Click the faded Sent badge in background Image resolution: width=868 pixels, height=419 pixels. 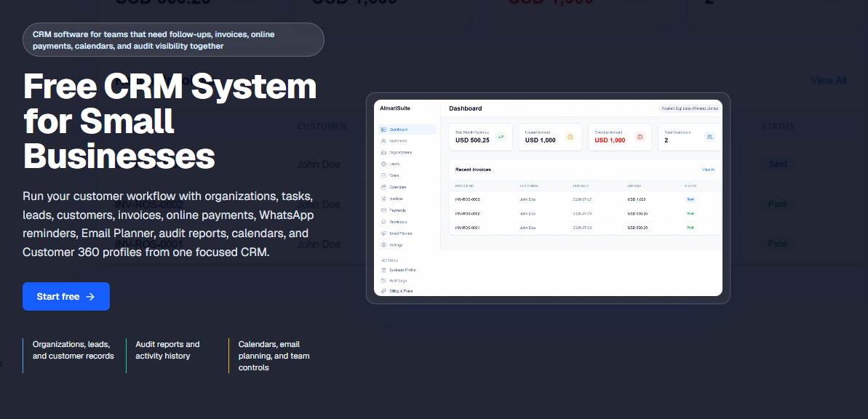pos(777,164)
